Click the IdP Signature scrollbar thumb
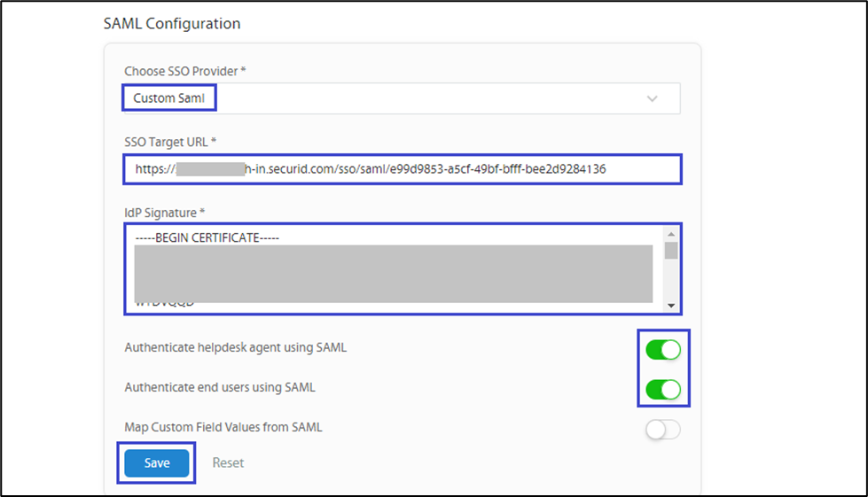The width and height of the screenshot is (868, 497). [671, 250]
